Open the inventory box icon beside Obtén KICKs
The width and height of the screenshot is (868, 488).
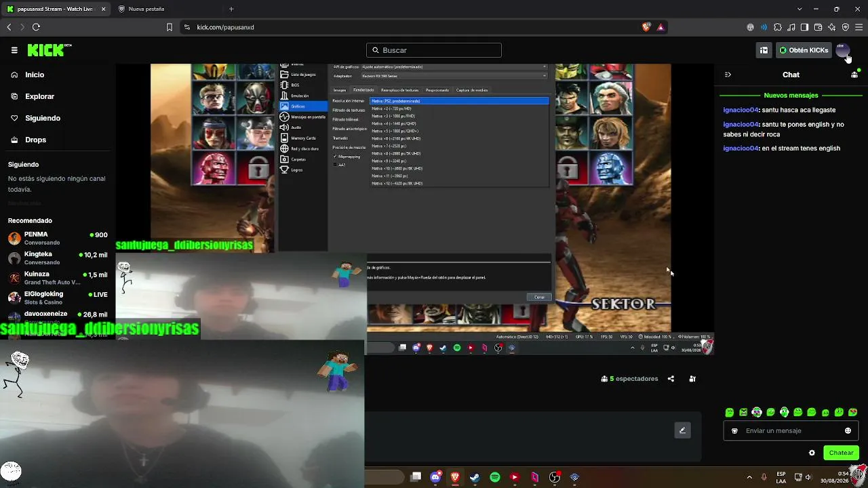[x=764, y=50]
